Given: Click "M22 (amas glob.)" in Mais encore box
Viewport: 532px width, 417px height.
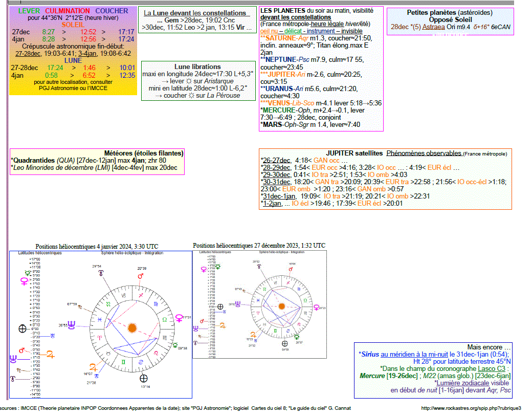Looking at the screenshot, I should (x=446, y=376).
